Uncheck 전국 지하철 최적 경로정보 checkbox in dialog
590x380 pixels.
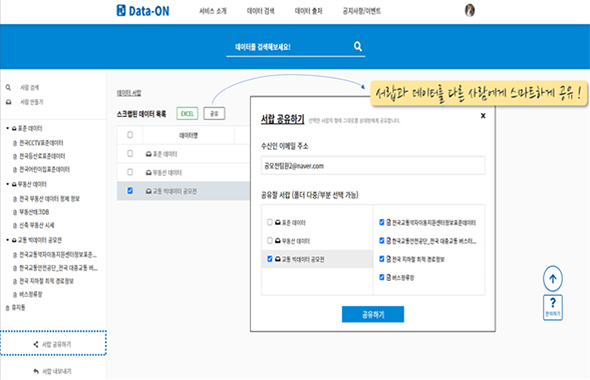coord(382,259)
